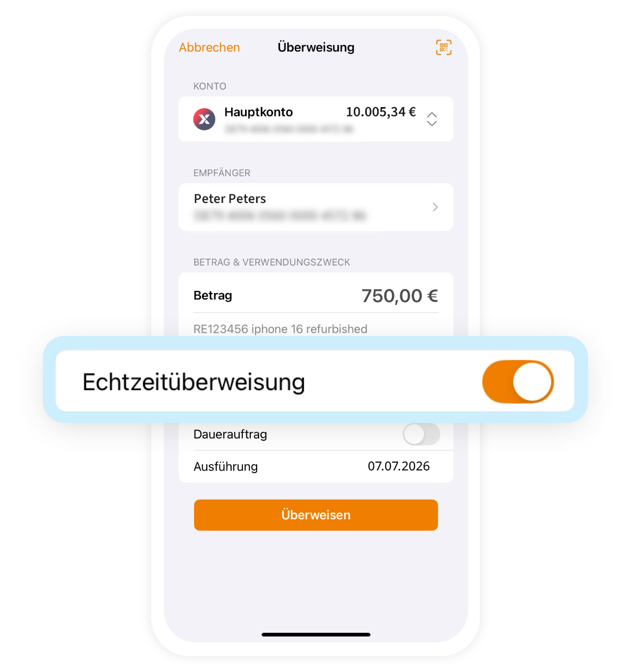Tap the home indicator bar
631x672 pixels.
coord(316,634)
